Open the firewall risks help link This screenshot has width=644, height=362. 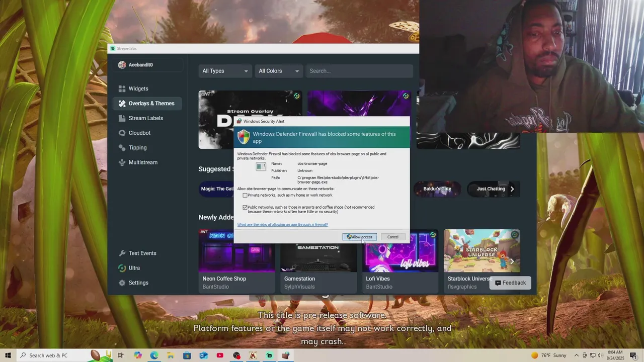[282, 225]
